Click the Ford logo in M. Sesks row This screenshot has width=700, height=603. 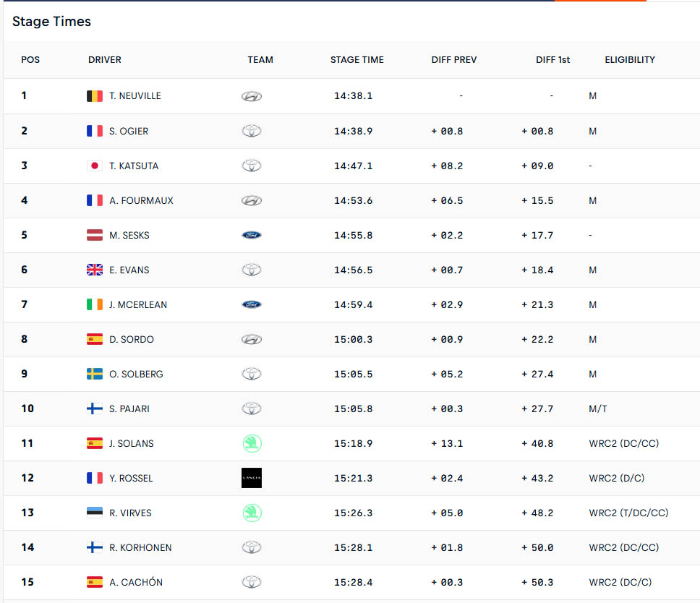click(252, 235)
